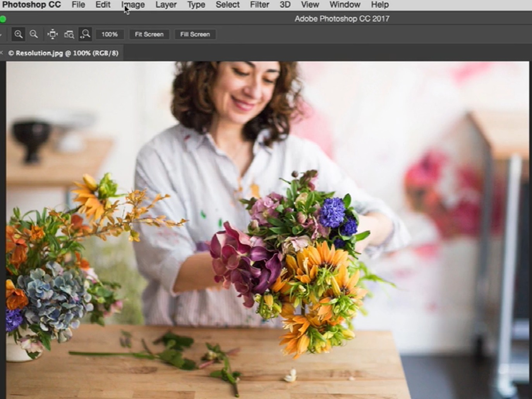Open the Image menu
Screen dimensions: 532x399
point(133,5)
